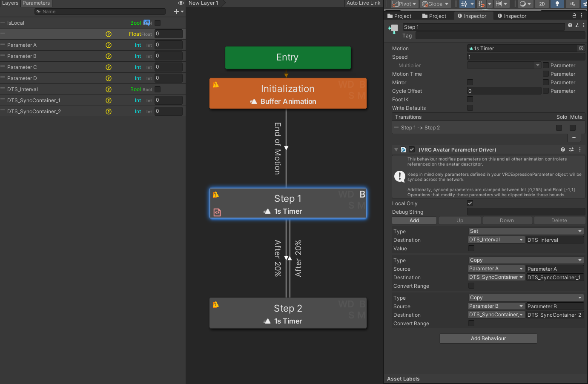Enable the Speed Multiplier Parameter checkbox
The width and height of the screenshot is (588, 384).
pyautogui.click(x=546, y=65)
